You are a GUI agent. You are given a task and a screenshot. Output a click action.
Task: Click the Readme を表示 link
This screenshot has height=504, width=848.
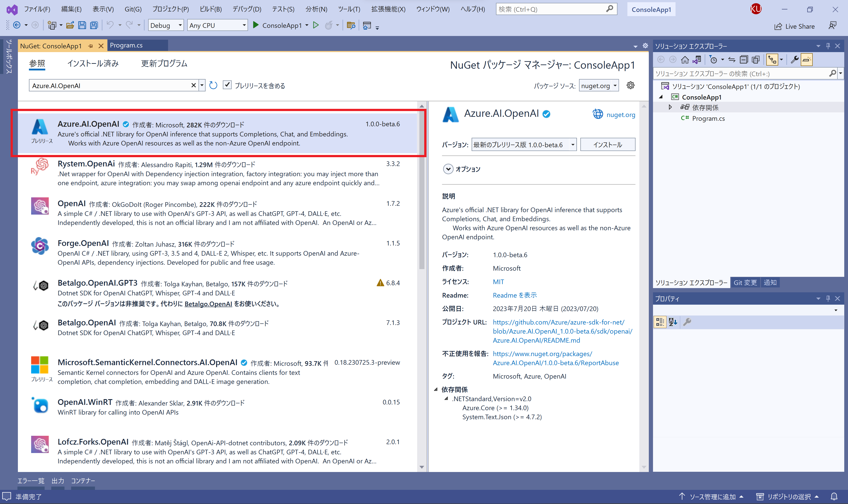[515, 295]
